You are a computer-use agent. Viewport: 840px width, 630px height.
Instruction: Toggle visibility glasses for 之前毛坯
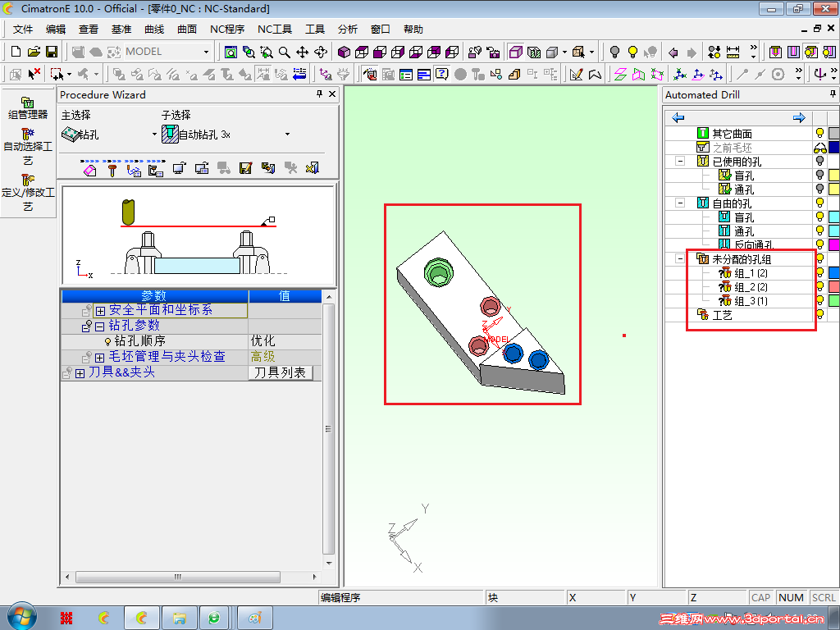(819, 148)
